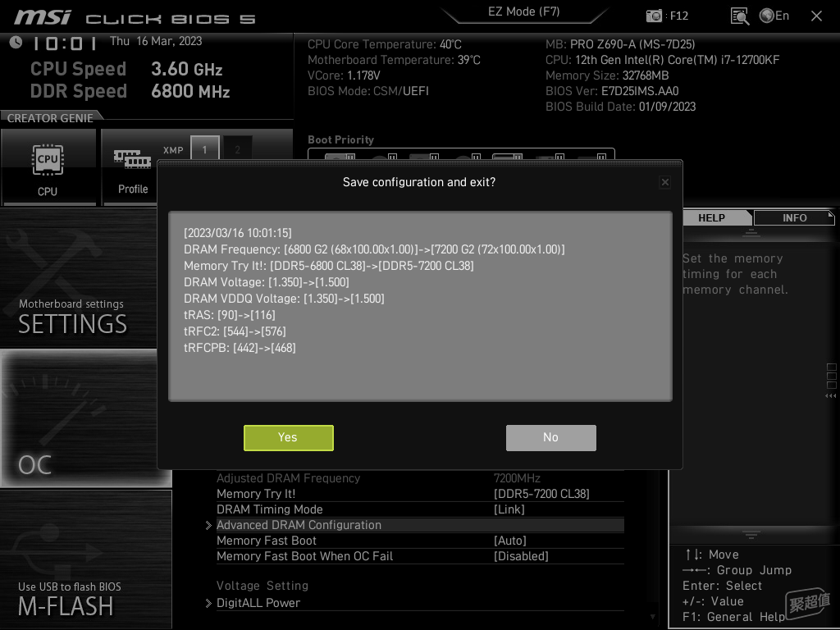The width and height of the screenshot is (840, 630).
Task: Open the SETTINGS motherboard section
Action: 79,277
